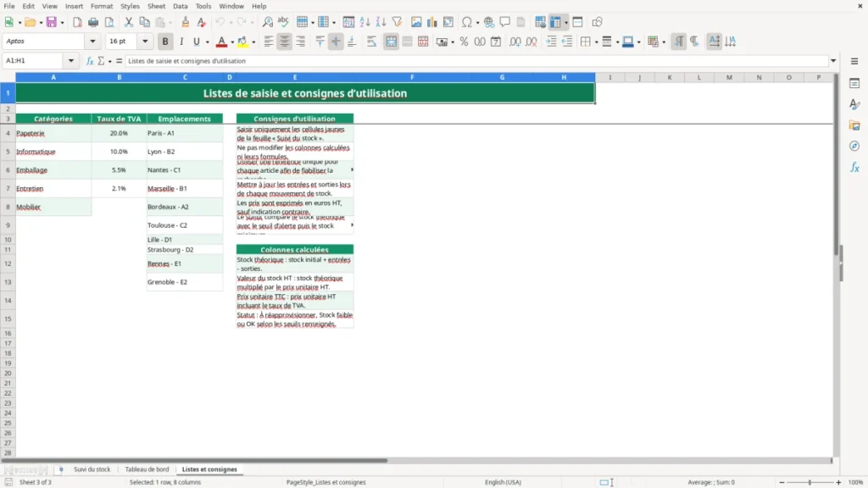The height and width of the screenshot is (488, 868).
Task: Click Sort Ascending icon
Action: tap(364, 22)
